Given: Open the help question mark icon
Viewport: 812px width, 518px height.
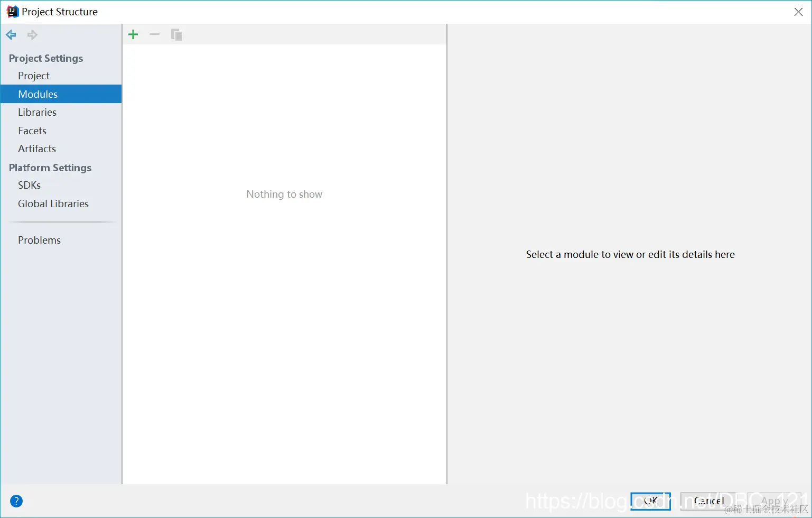Looking at the screenshot, I should click(16, 501).
